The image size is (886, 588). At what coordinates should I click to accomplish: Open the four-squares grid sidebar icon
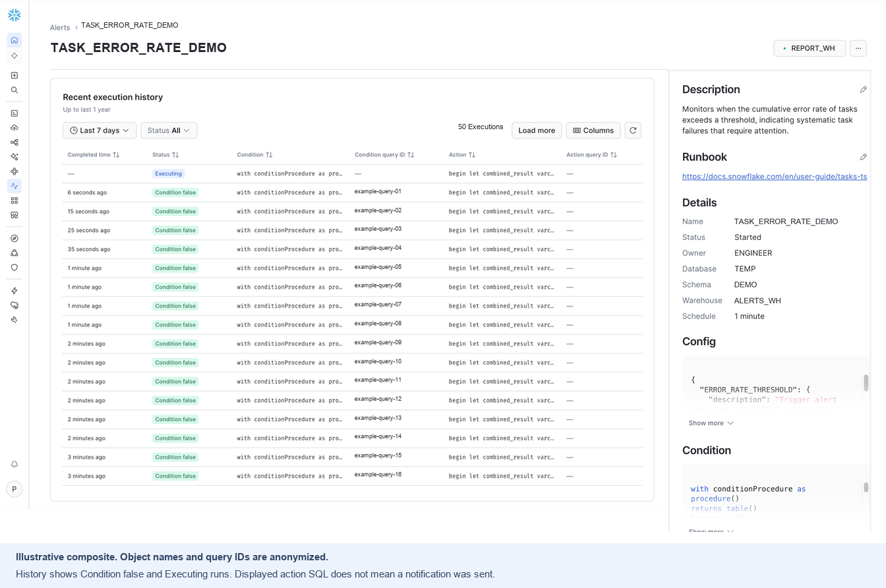coord(15,200)
